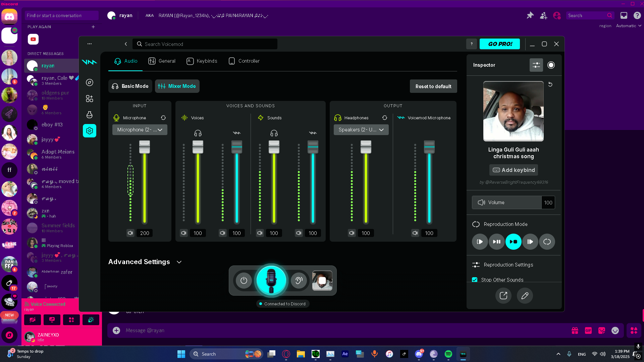Toggle the voice changer power button
644x362 pixels.
244,281
